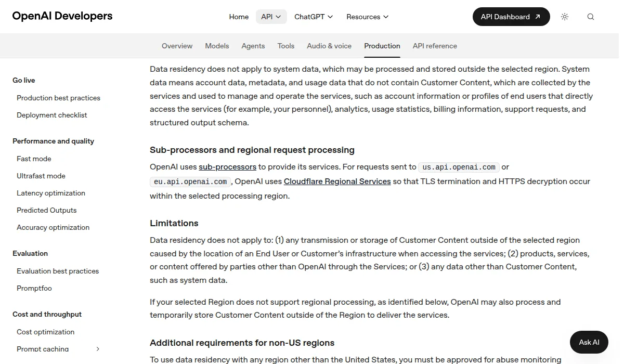Expand the ChatGPT dropdown menu
The image size is (624, 364).
pos(314,17)
